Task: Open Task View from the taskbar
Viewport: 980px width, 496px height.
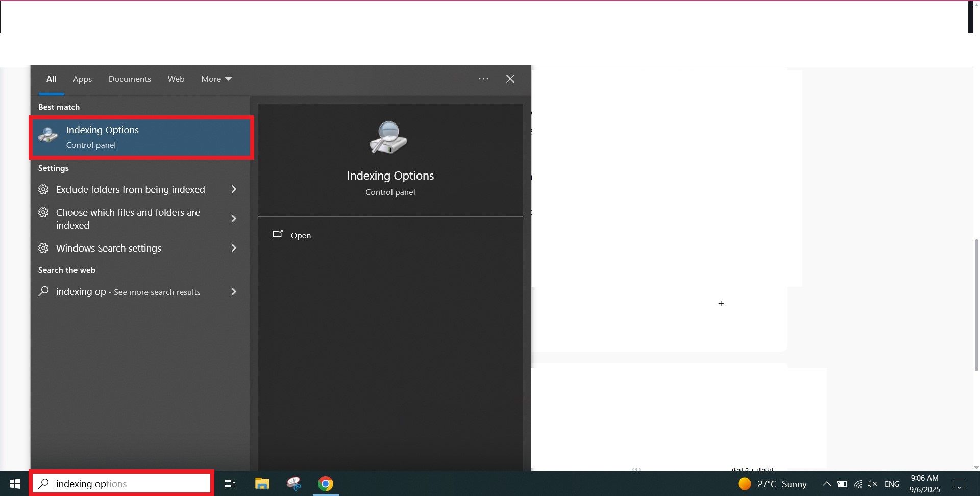Action: (230, 483)
